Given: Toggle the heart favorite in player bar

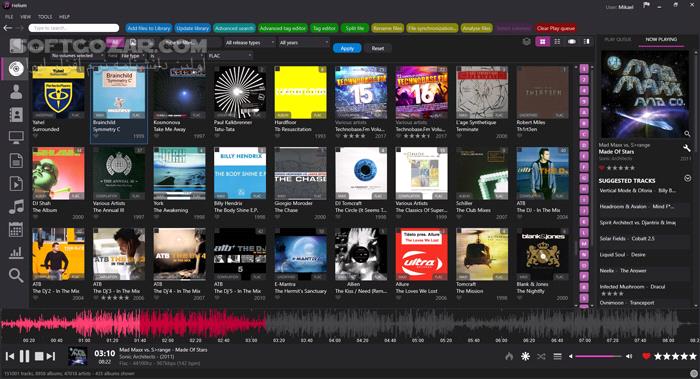Looking at the screenshot, I should click(x=646, y=356).
